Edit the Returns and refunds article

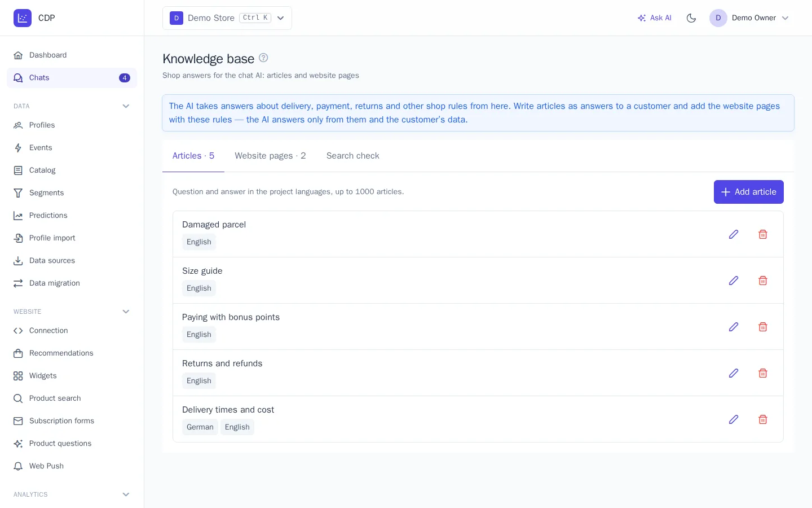[x=734, y=373]
